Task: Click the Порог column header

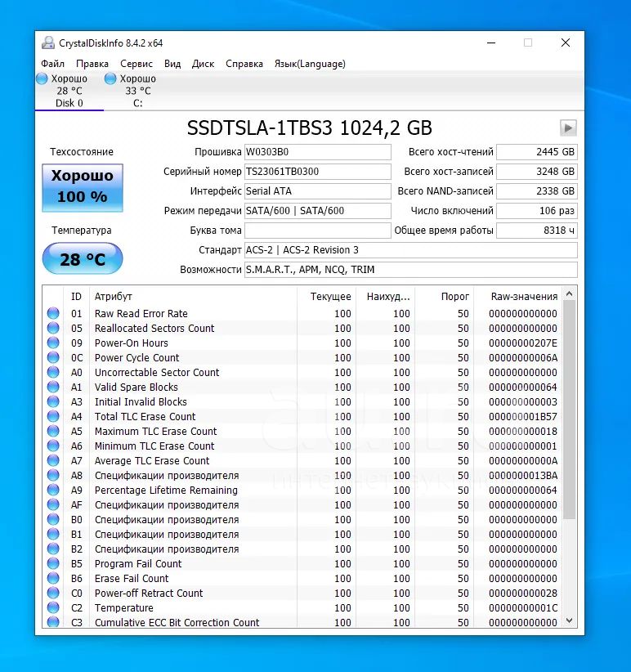Action: tap(444, 296)
